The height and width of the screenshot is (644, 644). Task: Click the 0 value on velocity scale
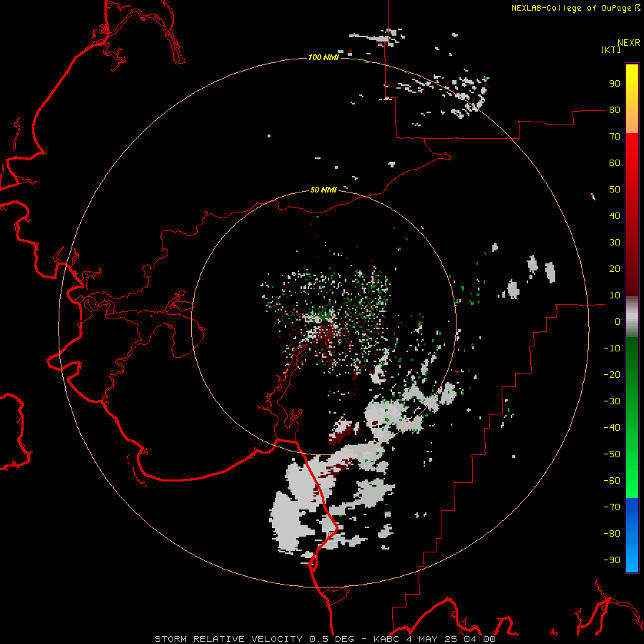tap(618, 321)
